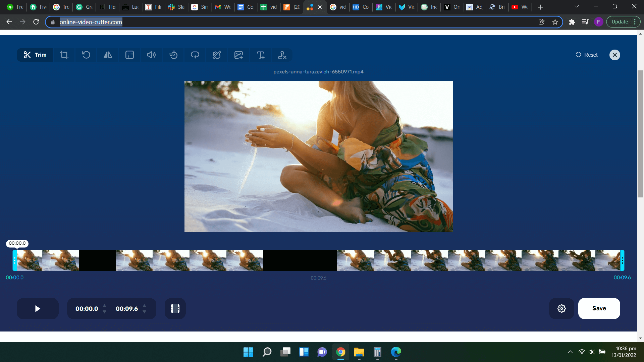Viewport: 644px width, 362px height.
Task: Open Chrome profile F avatar
Action: click(x=598, y=22)
